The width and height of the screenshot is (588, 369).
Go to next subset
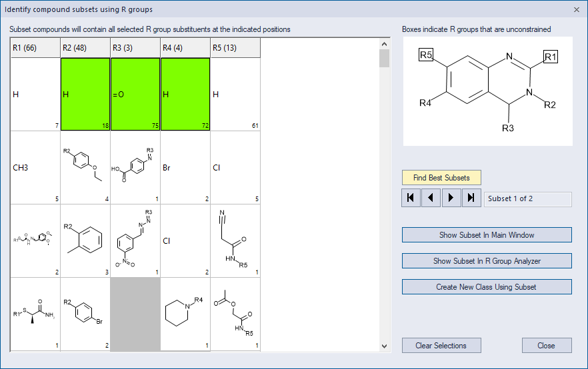coord(451,198)
